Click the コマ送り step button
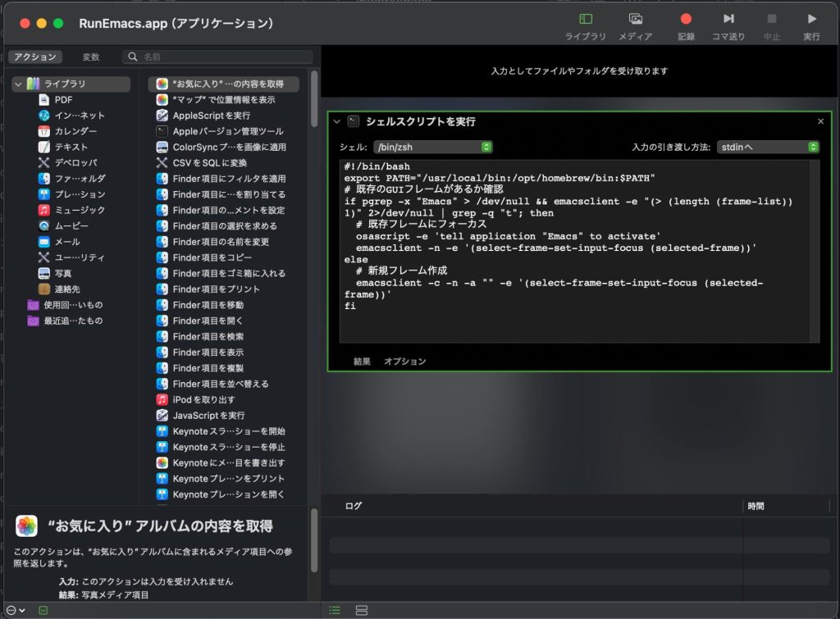 [728, 26]
